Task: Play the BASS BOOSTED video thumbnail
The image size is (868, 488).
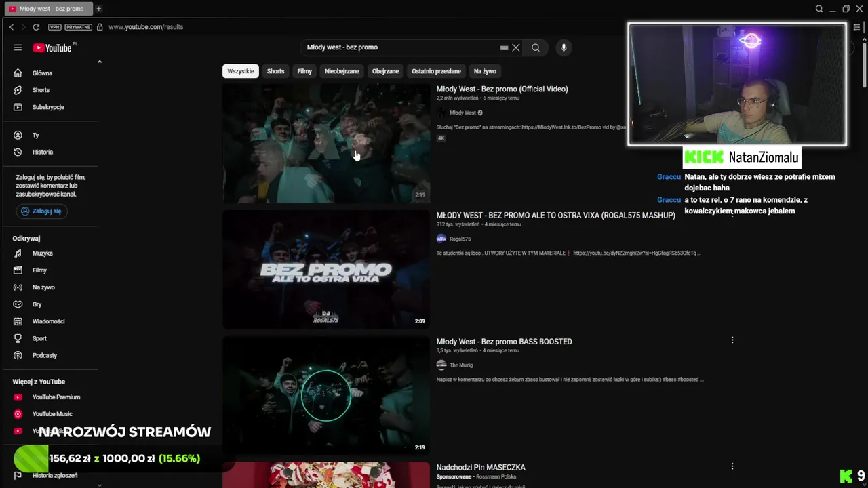Action: click(326, 396)
